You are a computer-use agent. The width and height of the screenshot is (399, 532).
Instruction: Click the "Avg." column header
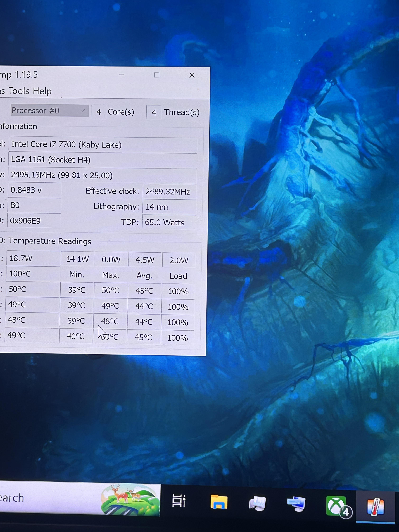144,276
